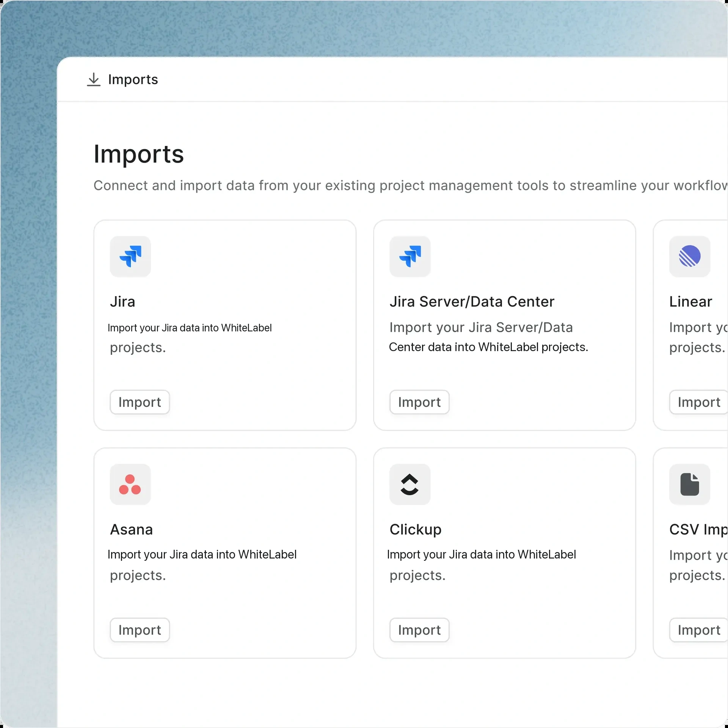Click the Clickup card's description text
The width and height of the screenshot is (728, 728).
click(482, 565)
